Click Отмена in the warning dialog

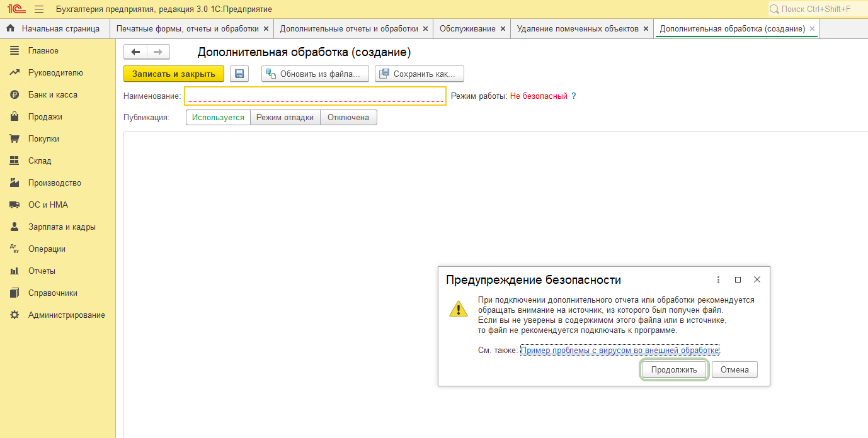tap(734, 369)
